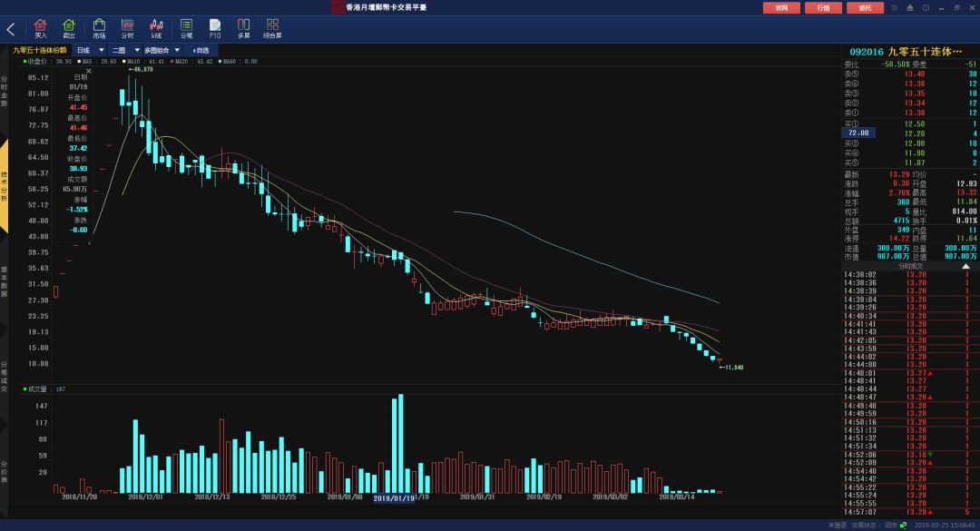This screenshot has height=531, width=980.
Task: Open the 基本数据 side tab
Action: click(x=4, y=281)
